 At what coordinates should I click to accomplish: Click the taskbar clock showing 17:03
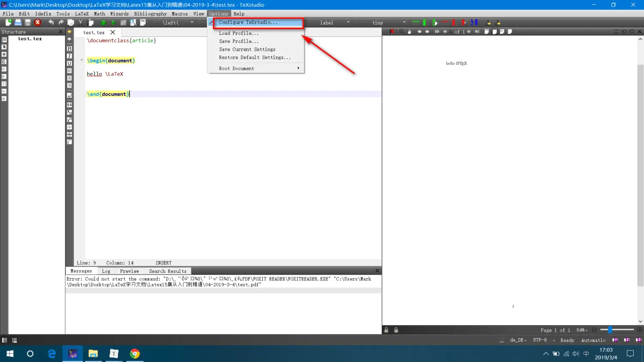[606, 353]
